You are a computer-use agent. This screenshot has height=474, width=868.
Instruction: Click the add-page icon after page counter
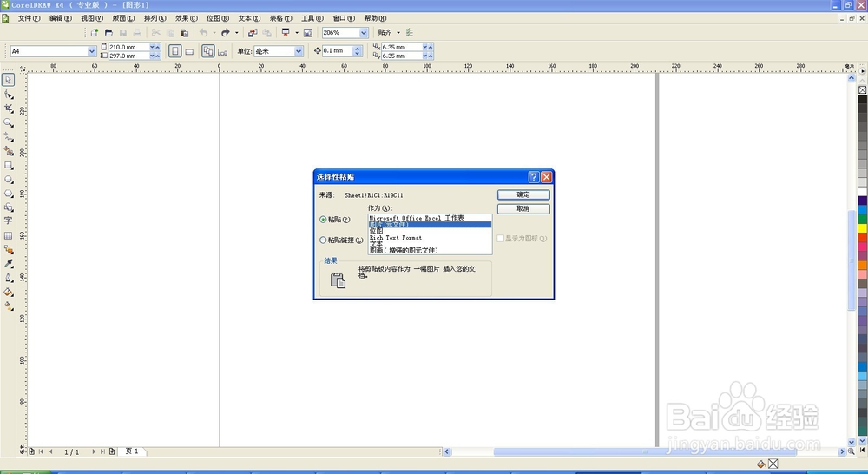pyautogui.click(x=112, y=451)
